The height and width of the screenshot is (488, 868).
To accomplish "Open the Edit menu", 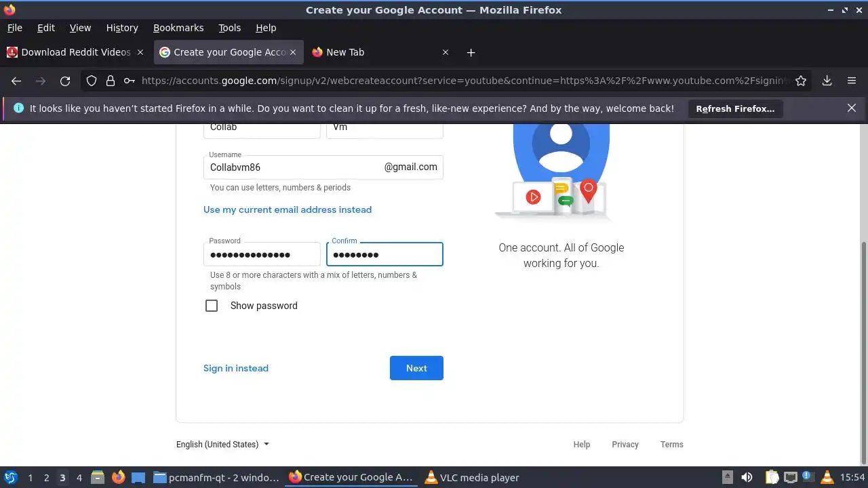I will click(46, 28).
